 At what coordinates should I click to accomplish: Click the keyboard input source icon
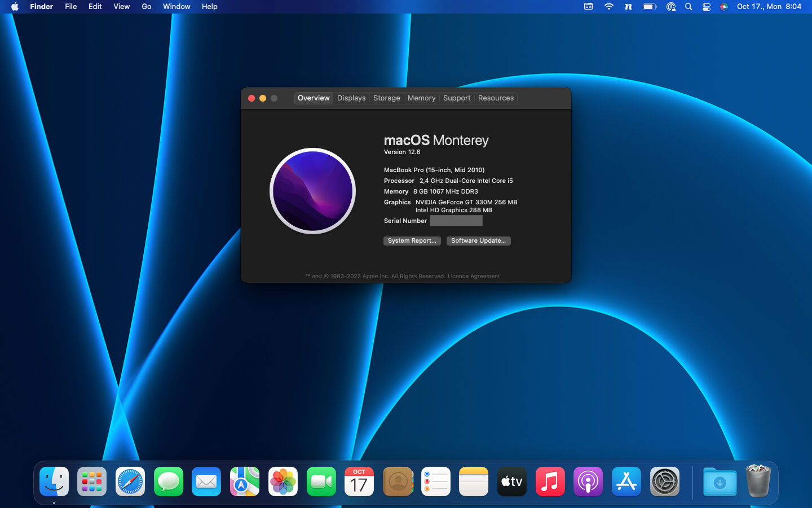[x=588, y=7]
